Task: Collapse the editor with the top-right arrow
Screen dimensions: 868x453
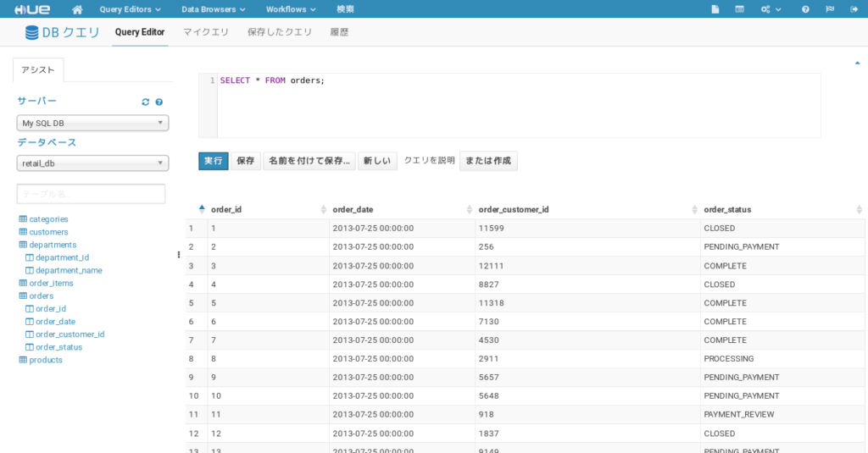Action: click(858, 63)
